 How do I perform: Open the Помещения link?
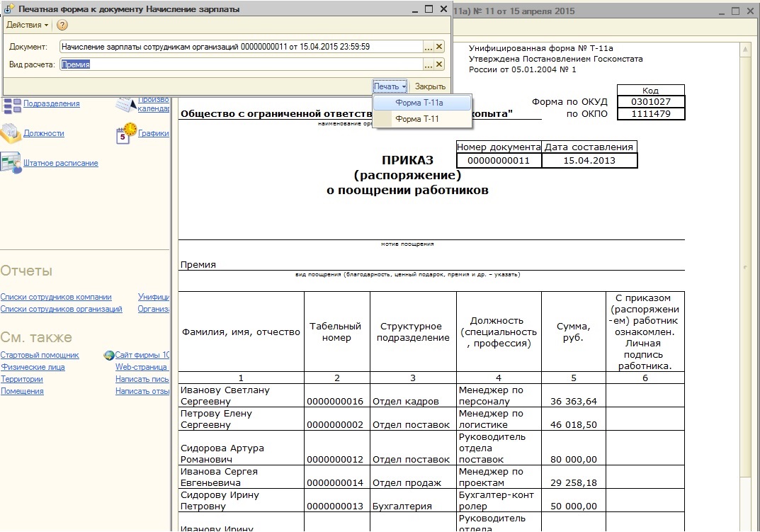pyautogui.click(x=22, y=391)
